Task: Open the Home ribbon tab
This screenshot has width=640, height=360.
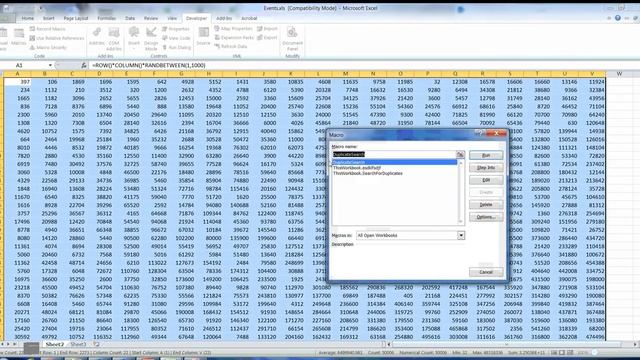Action: click(x=28, y=18)
